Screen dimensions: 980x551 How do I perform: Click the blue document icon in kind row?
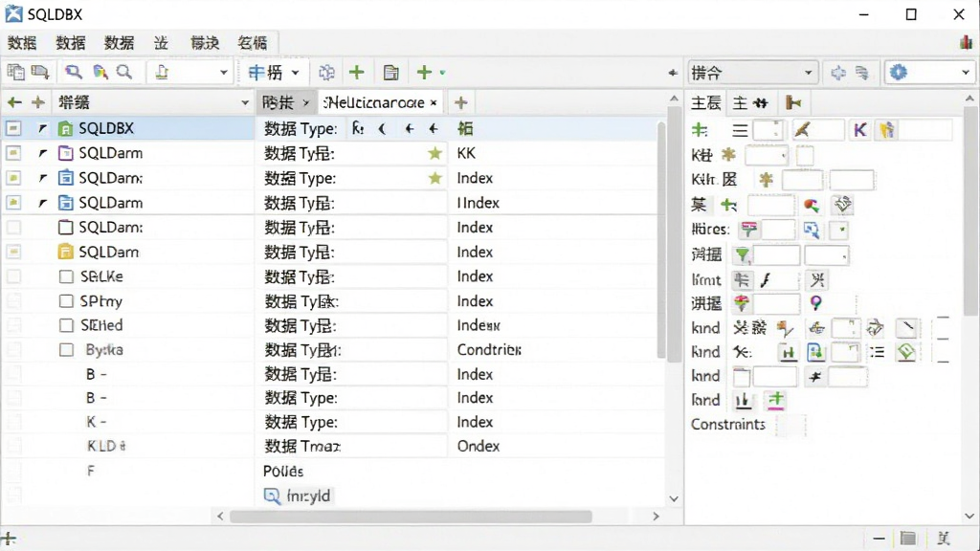click(815, 353)
